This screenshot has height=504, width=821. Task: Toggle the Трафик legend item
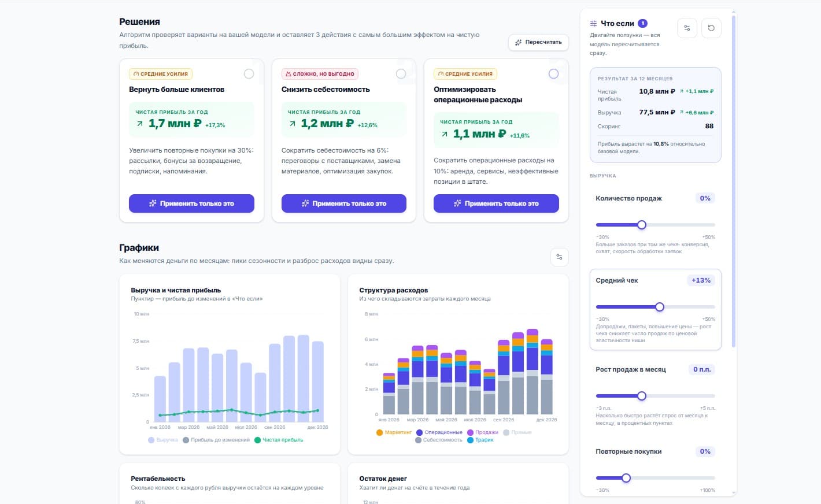point(480,440)
